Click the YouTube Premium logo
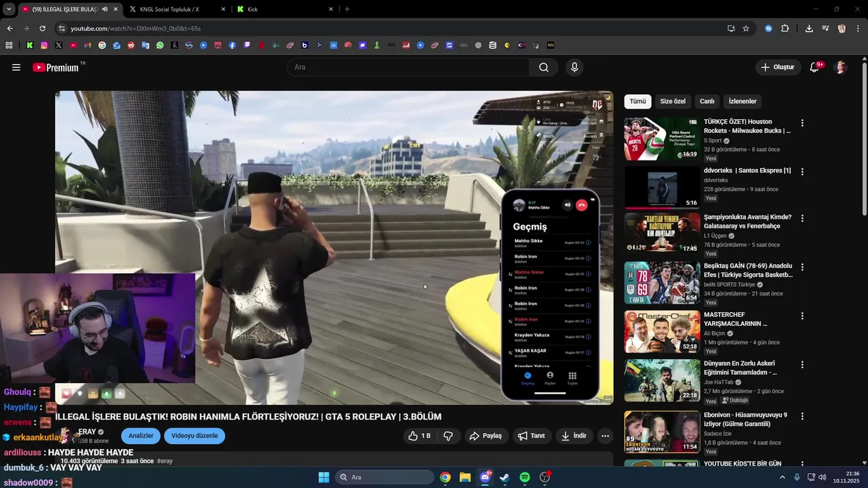This screenshot has width=868, height=488. [x=56, y=67]
